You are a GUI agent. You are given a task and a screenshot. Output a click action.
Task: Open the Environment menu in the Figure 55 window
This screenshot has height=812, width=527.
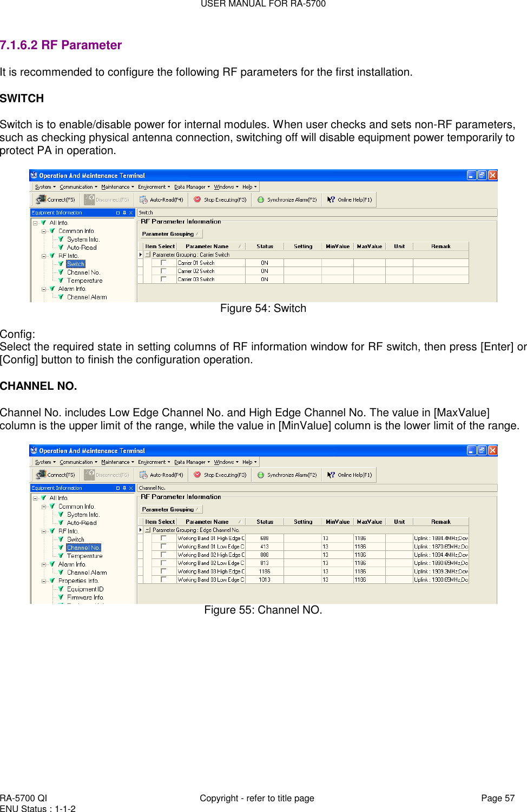pos(154,462)
